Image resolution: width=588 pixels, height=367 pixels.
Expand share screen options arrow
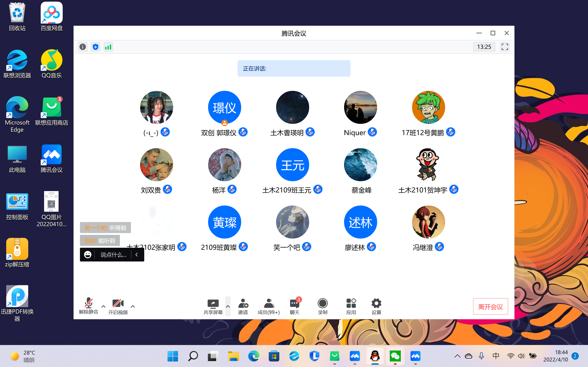click(228, 306)
